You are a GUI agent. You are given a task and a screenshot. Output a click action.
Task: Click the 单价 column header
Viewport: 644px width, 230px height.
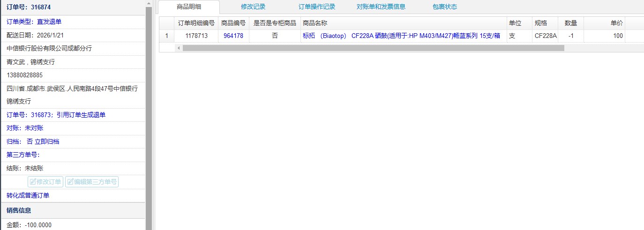[x=616, y=23]
